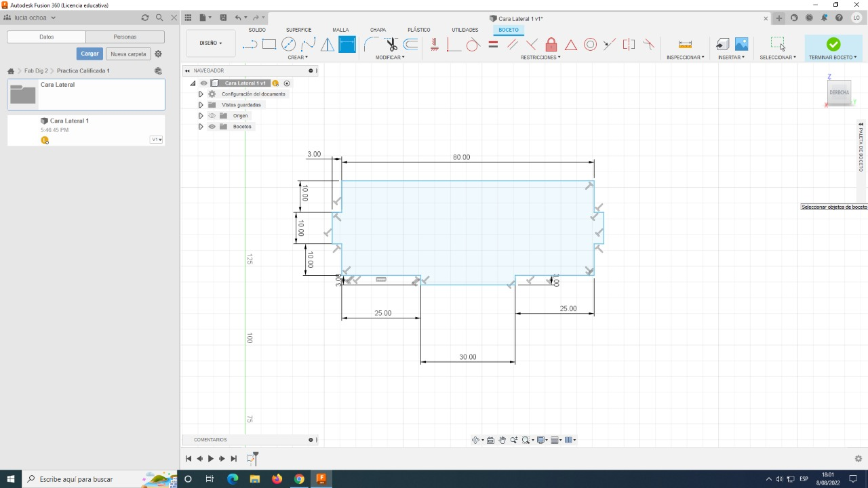Click the Insert Canvas image icon
This screenshot has height=488, width=868.
click(x=742, y=45)
